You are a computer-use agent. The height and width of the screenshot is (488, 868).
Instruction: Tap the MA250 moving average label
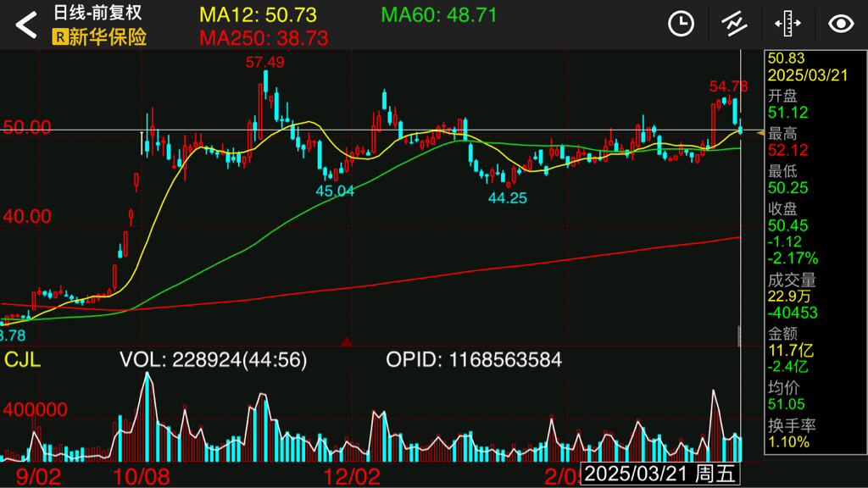(264, 38)
